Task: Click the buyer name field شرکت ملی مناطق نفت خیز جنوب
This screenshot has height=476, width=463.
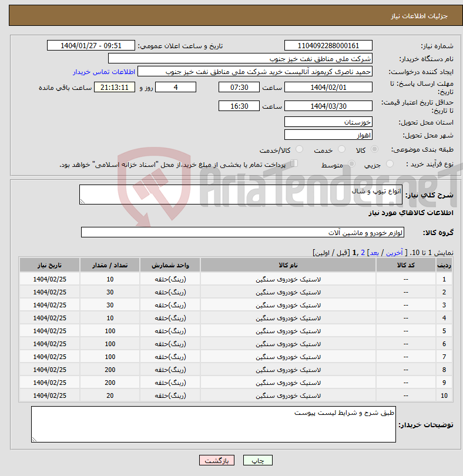Action: pos(240,59)
